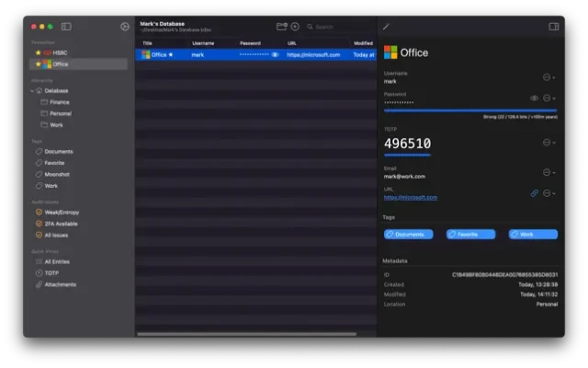Screen dimensions: 588x368
Task: Open the Username field options dropdown
Action: (548, 77)
